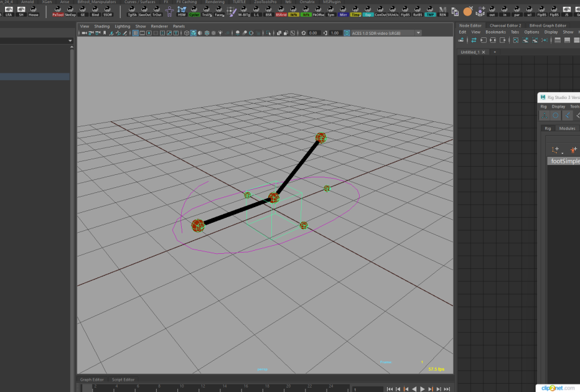Select the footSimple module entry
Image resolution: width=580 pixels, height=392 pixels.
pos(564,161)
